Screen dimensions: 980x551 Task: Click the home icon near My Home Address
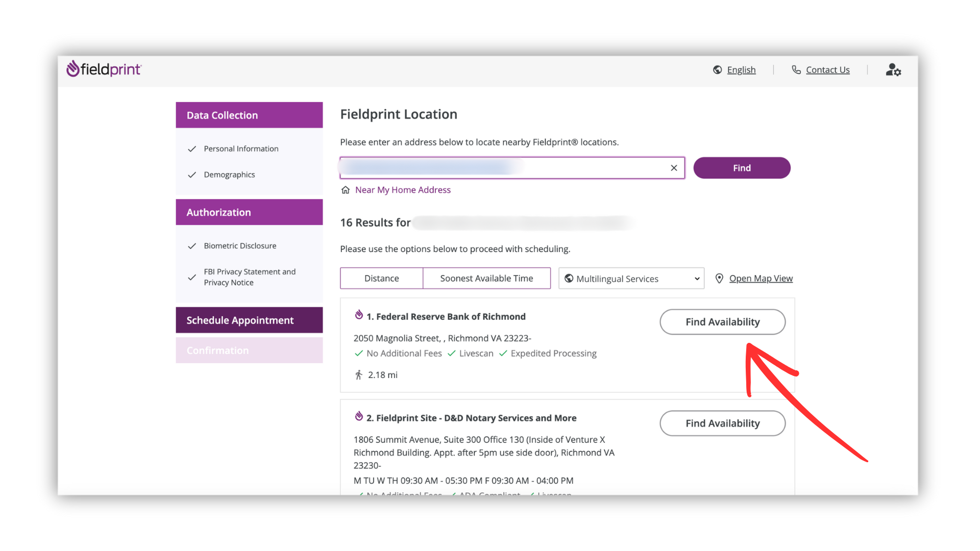(x=346, y=190)
